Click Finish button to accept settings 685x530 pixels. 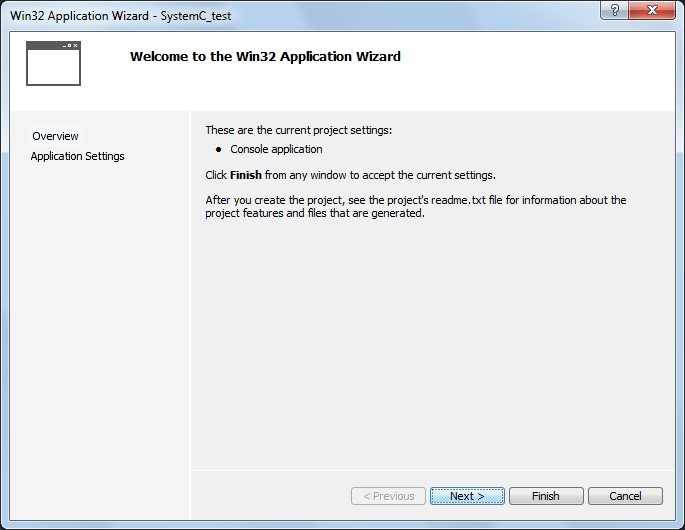pyautogui.click(x=545, y=496)
